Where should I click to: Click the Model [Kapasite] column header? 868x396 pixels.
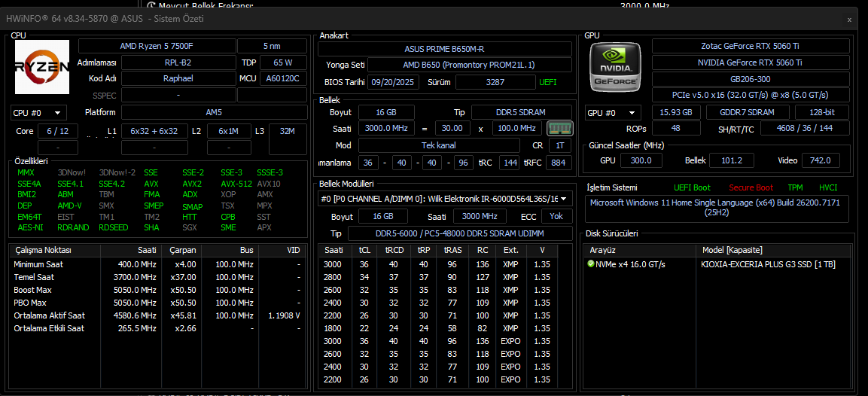(772, 251)
